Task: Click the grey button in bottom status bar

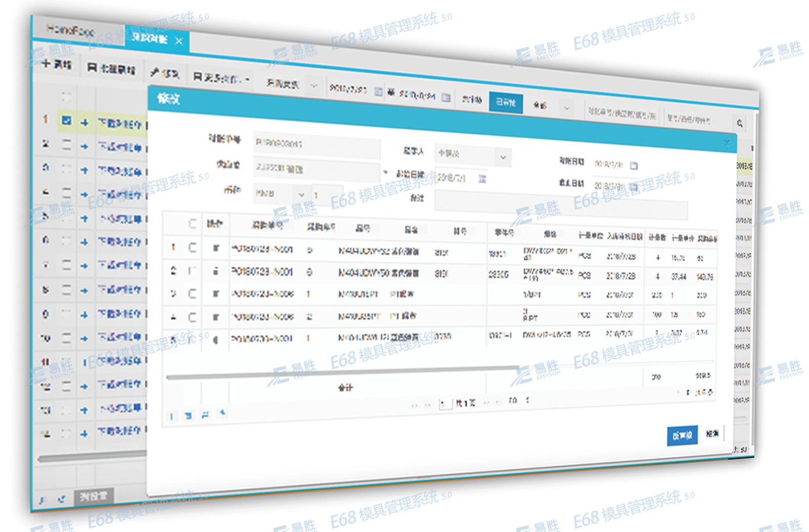Action: point(94,496)
